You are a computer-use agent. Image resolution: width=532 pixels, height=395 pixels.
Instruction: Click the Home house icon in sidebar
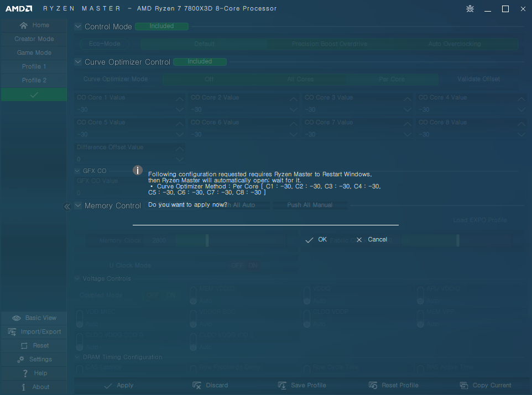(x=23, y=25)
